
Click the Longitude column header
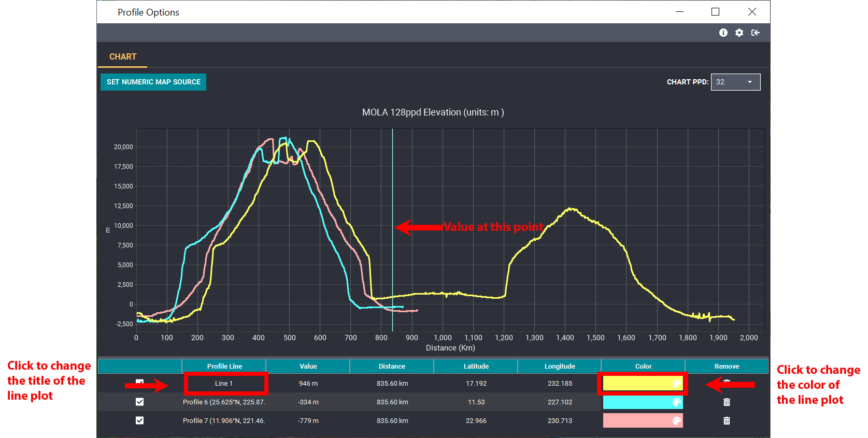coord(560,366)
